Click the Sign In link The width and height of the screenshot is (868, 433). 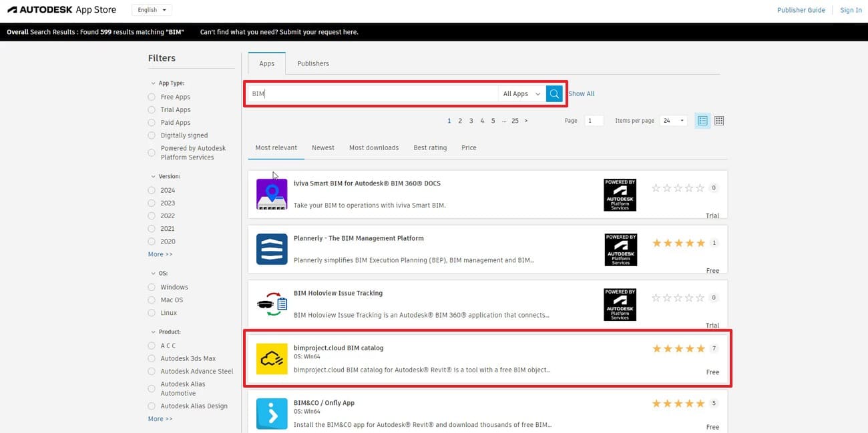(851, 10)
